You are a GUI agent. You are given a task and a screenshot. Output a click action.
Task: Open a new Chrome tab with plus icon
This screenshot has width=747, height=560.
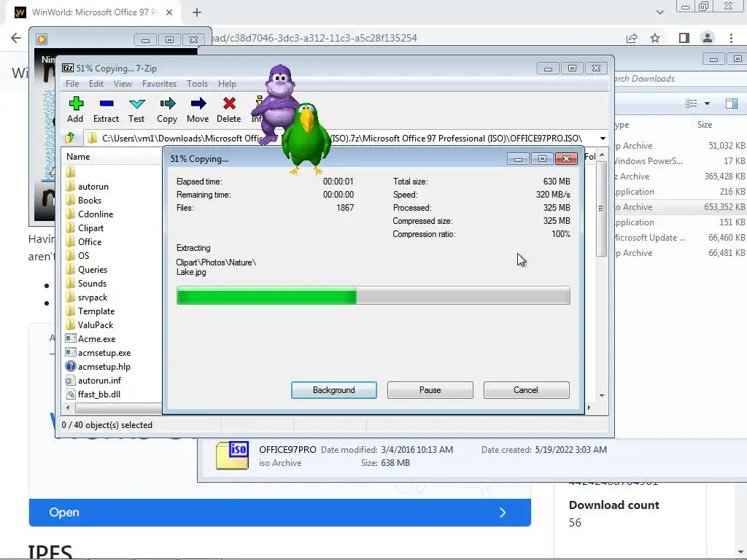click(197, 12)
